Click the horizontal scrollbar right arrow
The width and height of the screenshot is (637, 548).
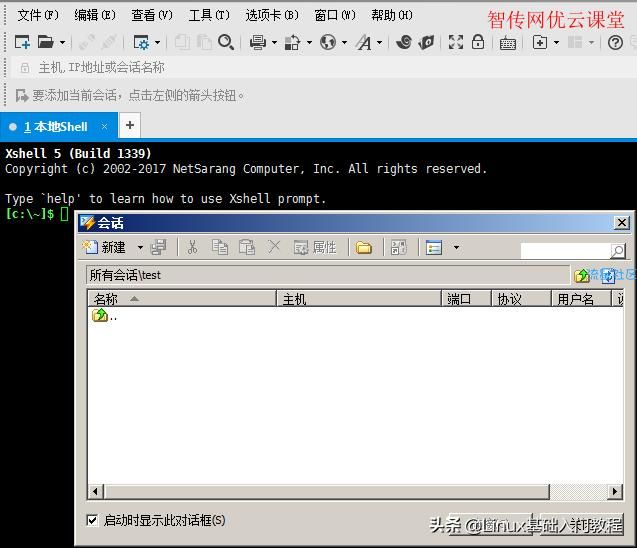615,492
